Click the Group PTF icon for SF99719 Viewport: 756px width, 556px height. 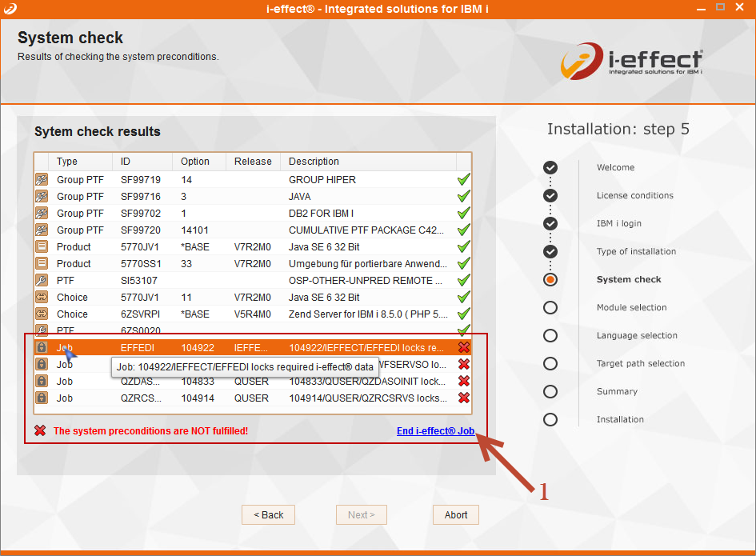(x=42, y=180)
